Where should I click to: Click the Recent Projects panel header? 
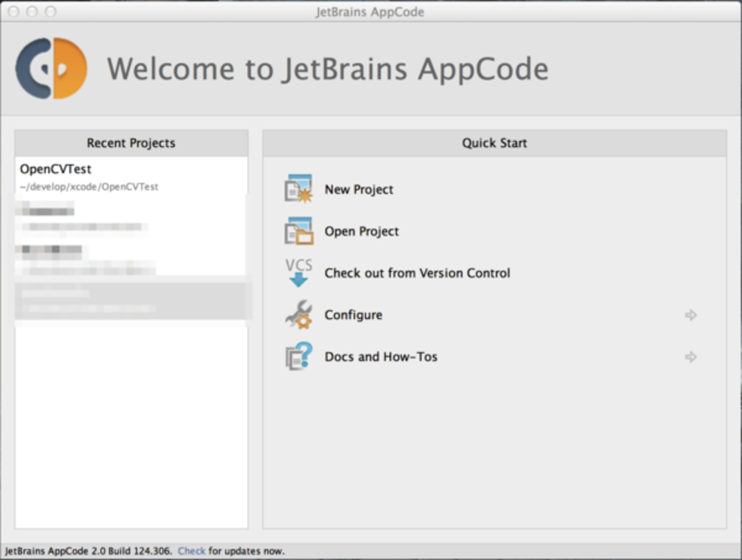point(131,143)
